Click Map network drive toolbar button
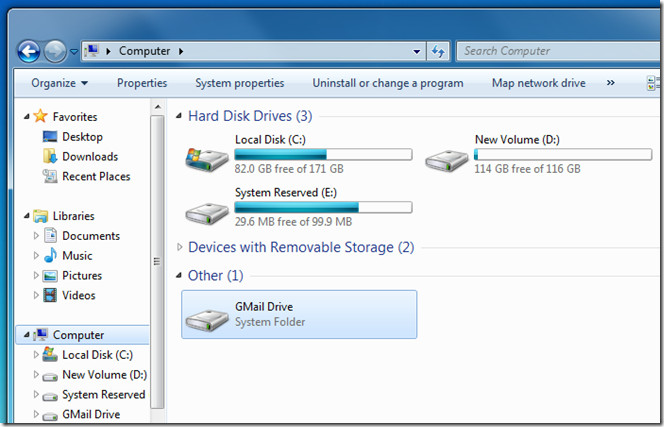This screenshot has height=427, width=664. click(x=538, y=83)
